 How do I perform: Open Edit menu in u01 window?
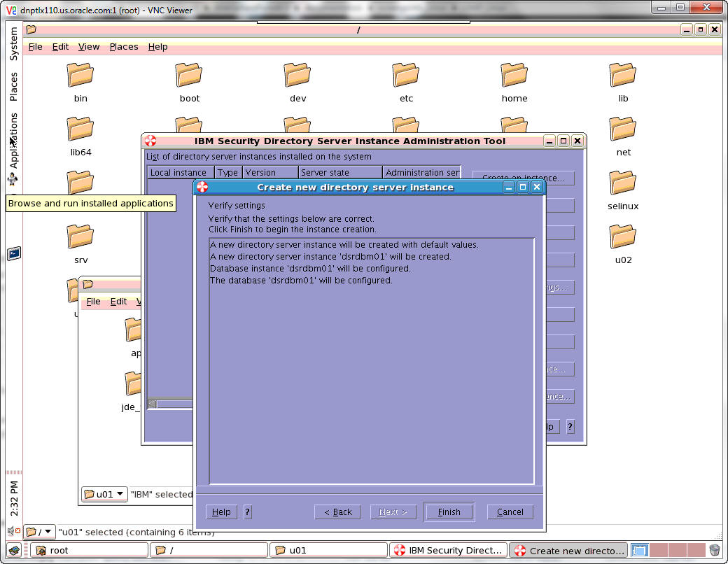(x=118, y=302)
